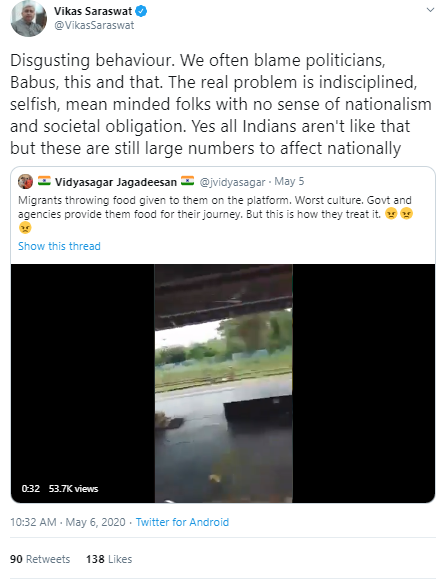View the 138 Likes list
Screen dimensions: 445x580
coord(109,559)
